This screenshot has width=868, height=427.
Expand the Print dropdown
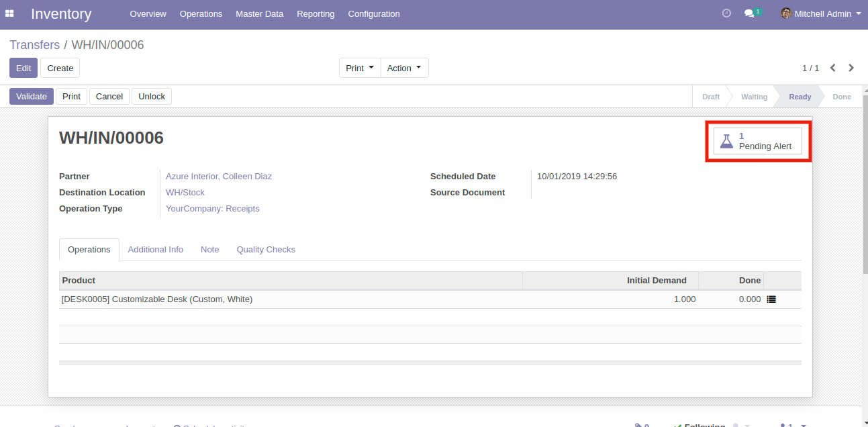360,68
